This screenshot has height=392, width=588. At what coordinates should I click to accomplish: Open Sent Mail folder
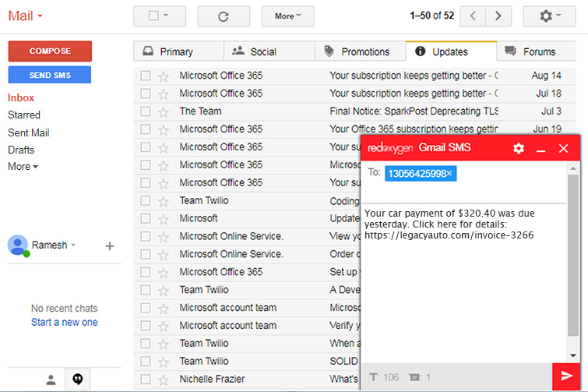29,132
